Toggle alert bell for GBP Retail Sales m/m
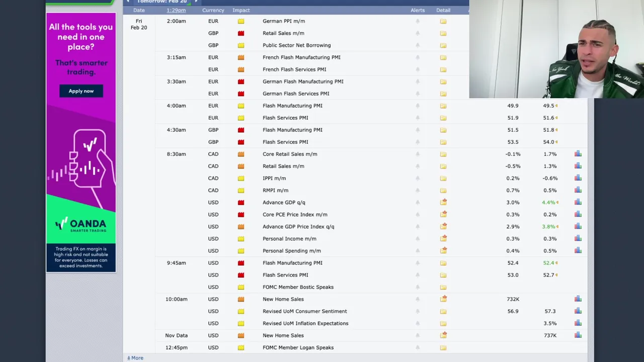The image size is (644, 362). click(417, 33)
